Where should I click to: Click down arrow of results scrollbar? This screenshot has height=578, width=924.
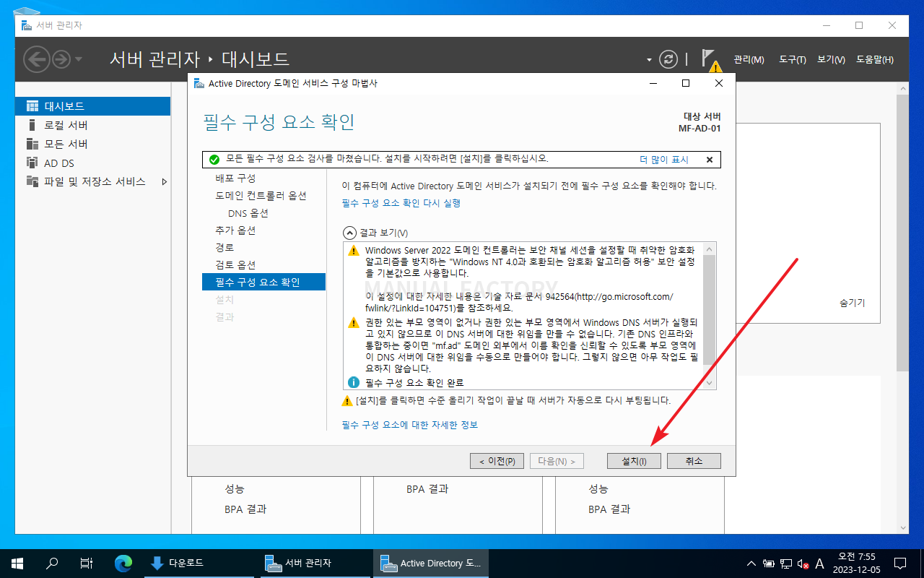tap(710, 383)
